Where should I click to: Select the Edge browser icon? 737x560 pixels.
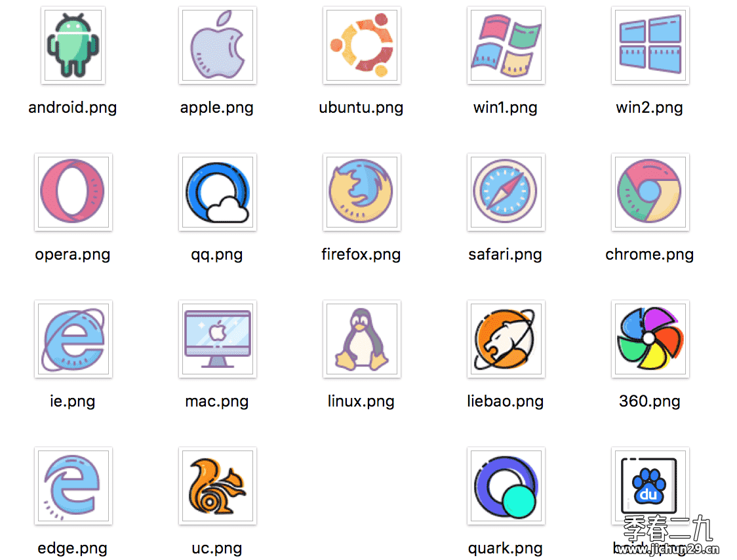(73, 486)
